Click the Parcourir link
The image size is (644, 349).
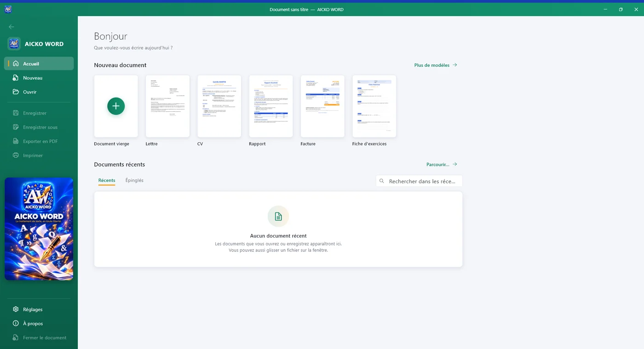pyautogui.click(x=442, y=164)
